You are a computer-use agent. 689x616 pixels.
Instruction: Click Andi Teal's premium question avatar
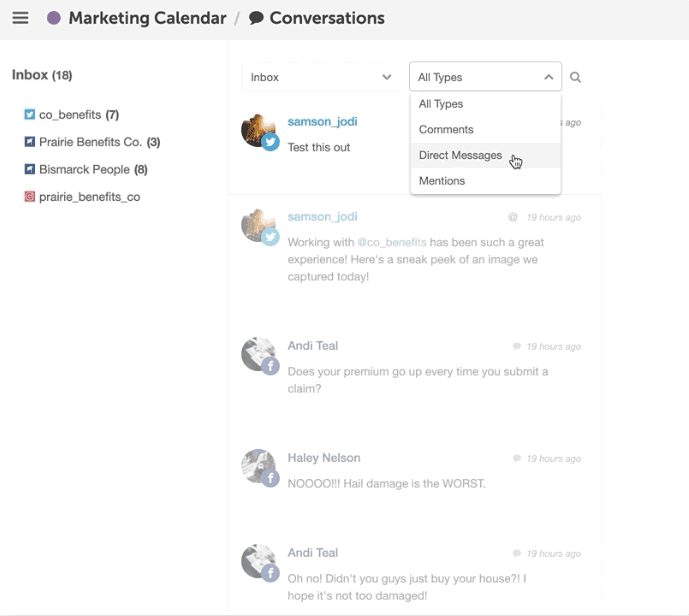[258, 354]
